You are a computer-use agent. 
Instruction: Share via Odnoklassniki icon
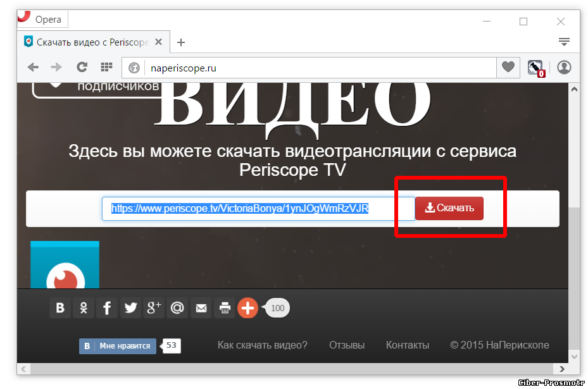click(x=84, y=308)
